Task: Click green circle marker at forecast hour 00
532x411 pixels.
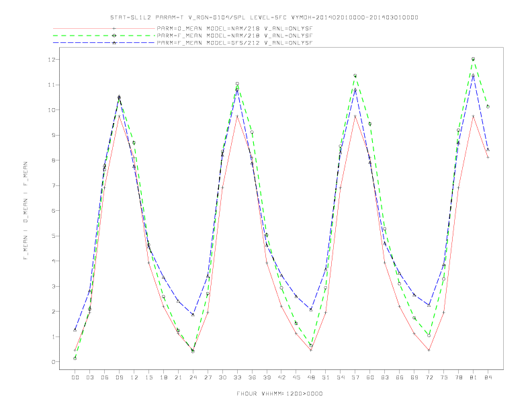Action: coord(75,359)
